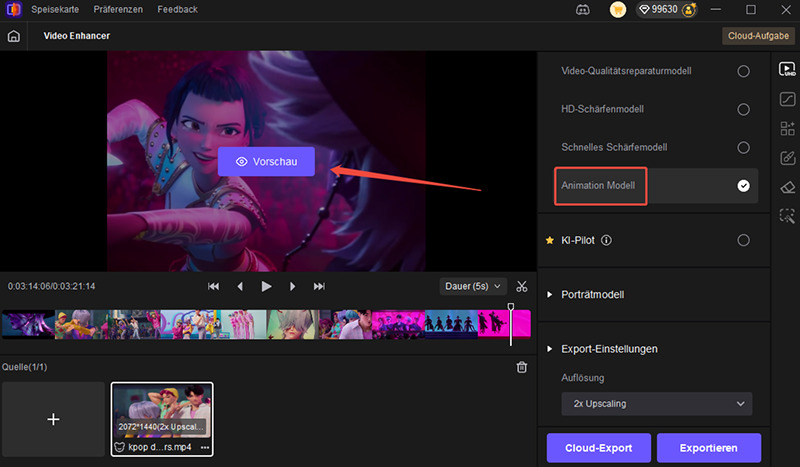This screenshot has width=800, height=467.
Task: Delete source with the trash icon
Action: [x=521, y=367]
